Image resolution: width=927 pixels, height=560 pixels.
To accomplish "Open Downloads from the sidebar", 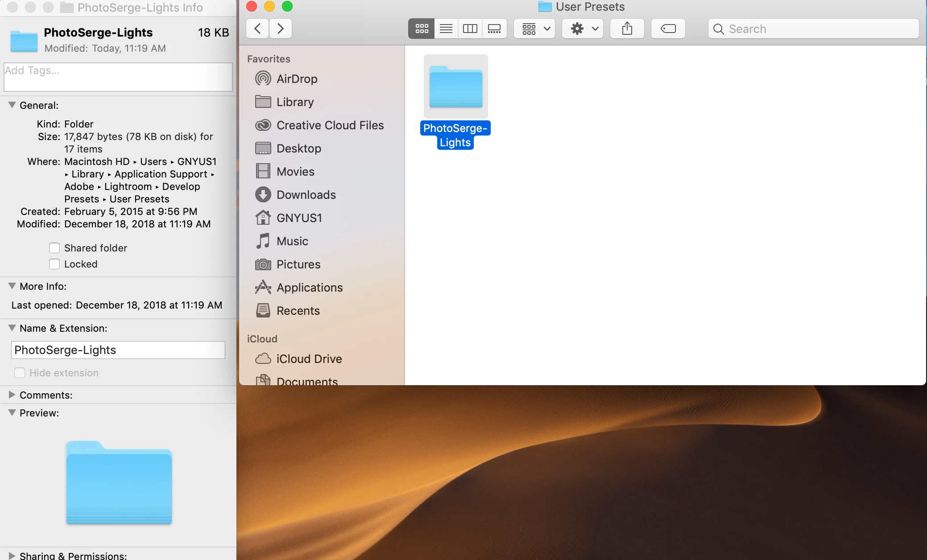I will (x=306, y=195).
